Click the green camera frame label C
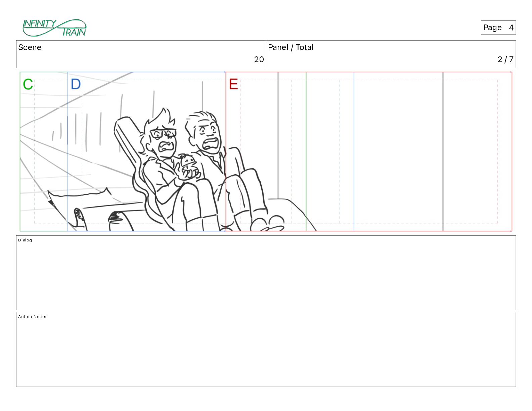The image size is (532, 411). [28, 84]
